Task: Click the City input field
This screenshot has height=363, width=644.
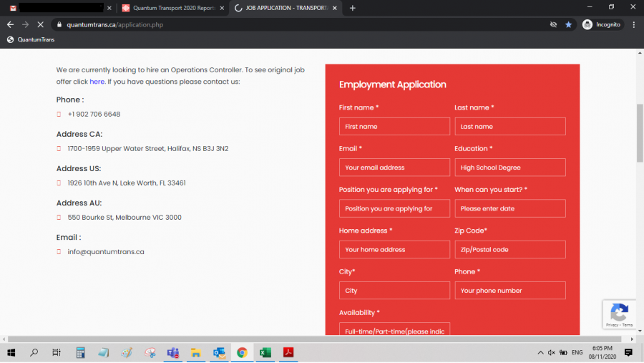Action: (x=394, y=290)
